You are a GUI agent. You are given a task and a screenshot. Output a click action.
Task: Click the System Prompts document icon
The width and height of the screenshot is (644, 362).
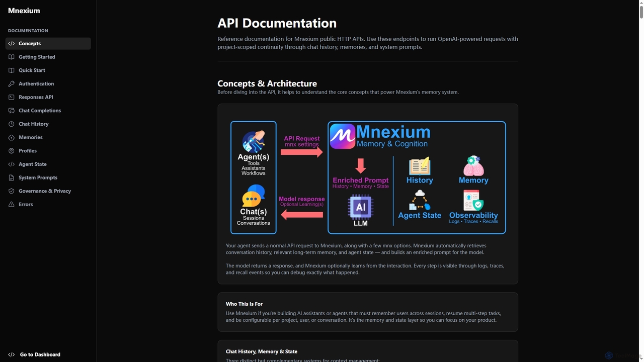(12, 177)
